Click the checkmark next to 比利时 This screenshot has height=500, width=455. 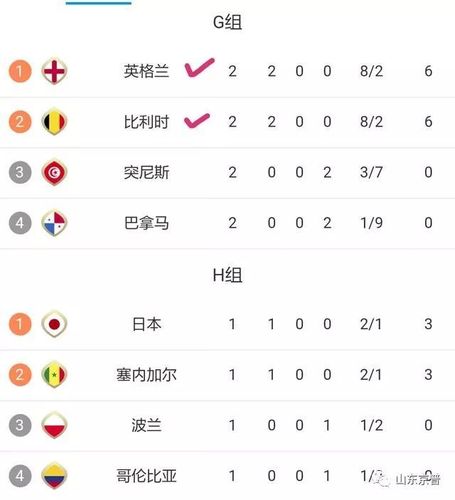(197, 120)
